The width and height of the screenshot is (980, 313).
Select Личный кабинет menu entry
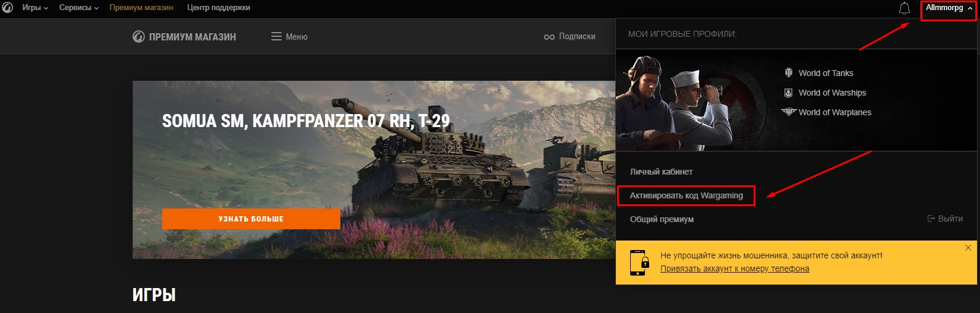[x=661, y=172]
